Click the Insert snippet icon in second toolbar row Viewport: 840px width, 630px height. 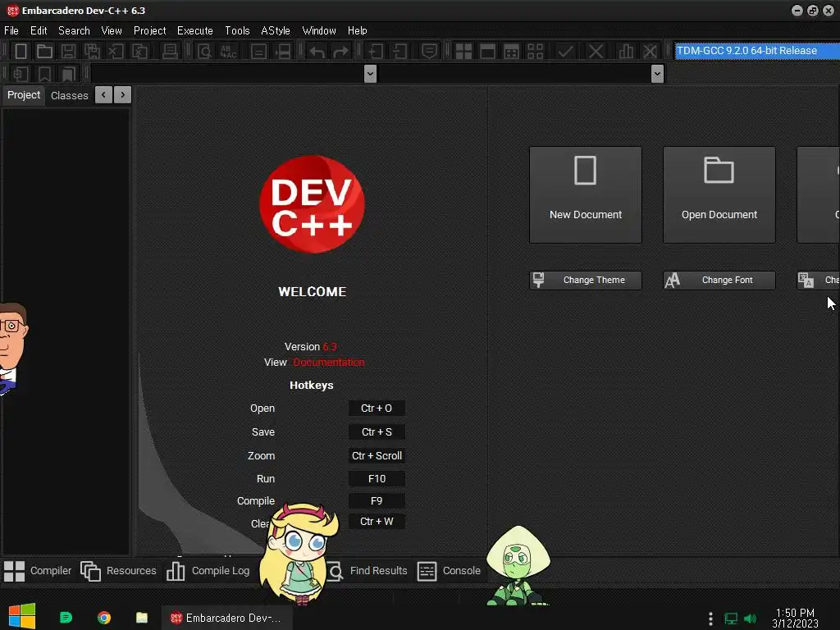click(x=21, y=74)
